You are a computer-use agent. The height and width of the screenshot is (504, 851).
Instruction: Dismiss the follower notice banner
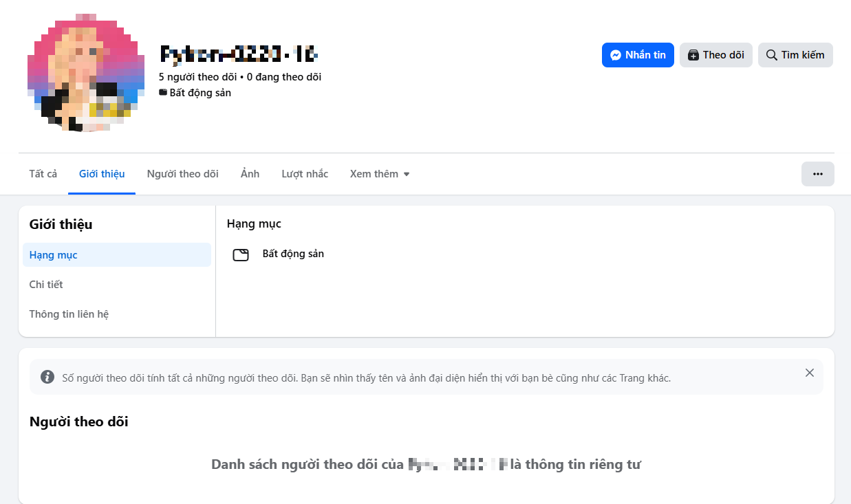(809, 373)
